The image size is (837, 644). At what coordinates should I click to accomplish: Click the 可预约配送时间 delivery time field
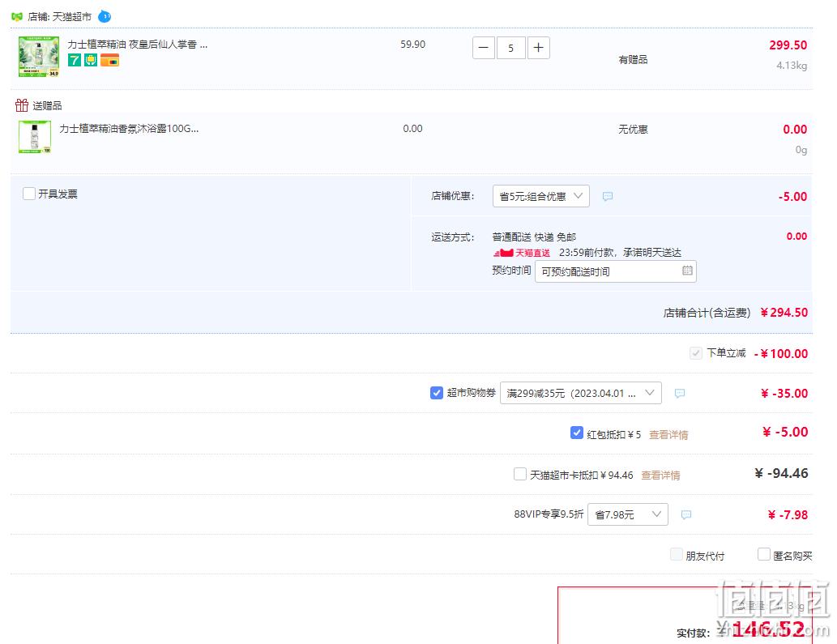point(616,271)
